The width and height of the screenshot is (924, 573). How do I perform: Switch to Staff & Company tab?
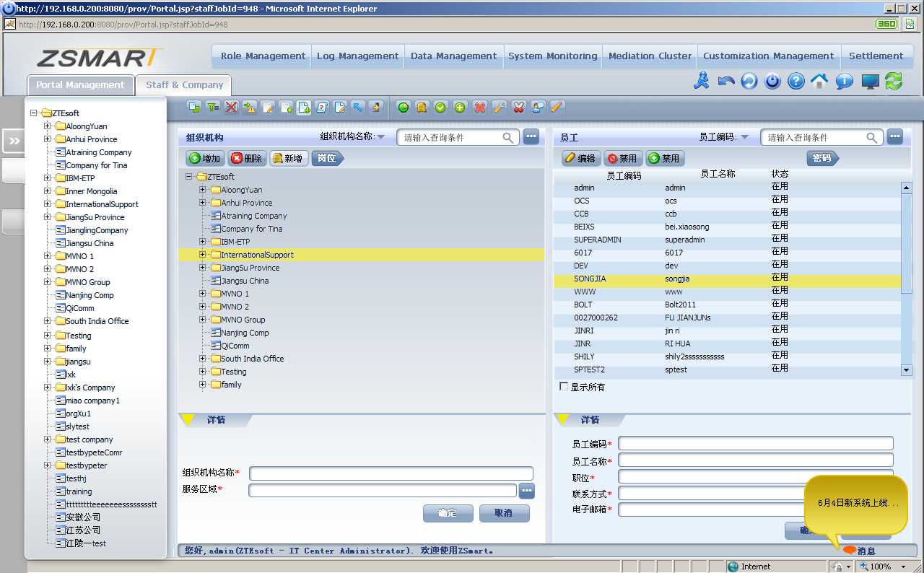click(x=184, y=85)
